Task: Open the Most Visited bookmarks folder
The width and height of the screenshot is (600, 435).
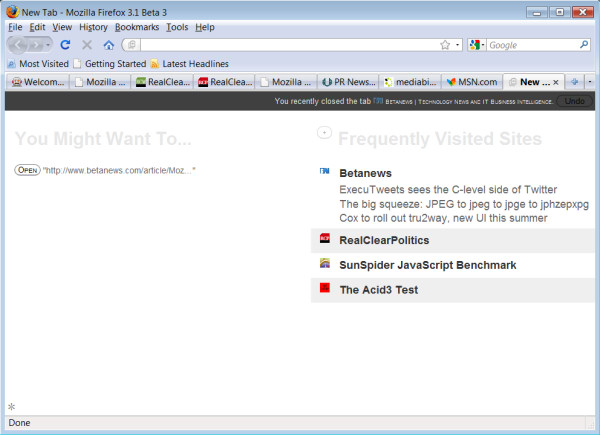Action: click(x=38, y=64)
